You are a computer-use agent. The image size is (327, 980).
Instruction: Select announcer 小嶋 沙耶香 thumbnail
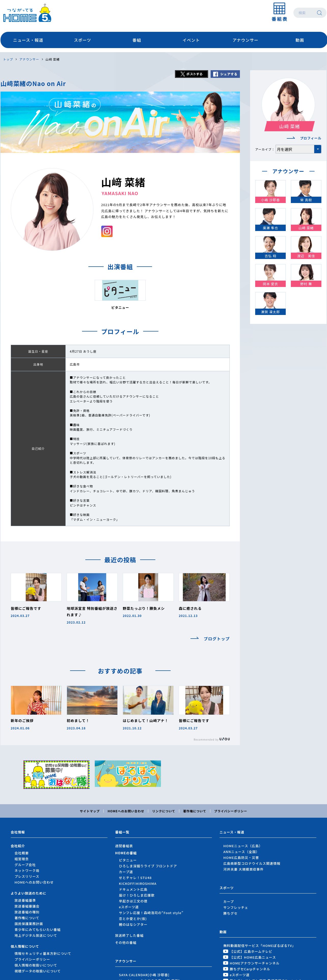tap(270, 191)
